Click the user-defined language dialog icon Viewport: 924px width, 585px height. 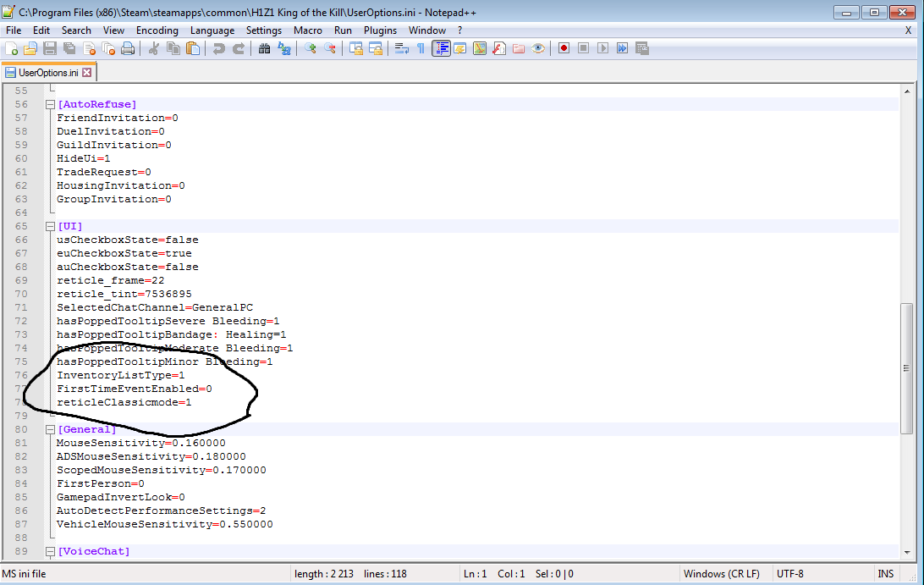click(460, 48)
